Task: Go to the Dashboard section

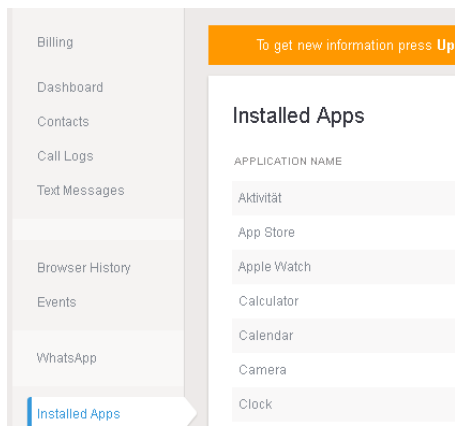Action: point(70,87)
